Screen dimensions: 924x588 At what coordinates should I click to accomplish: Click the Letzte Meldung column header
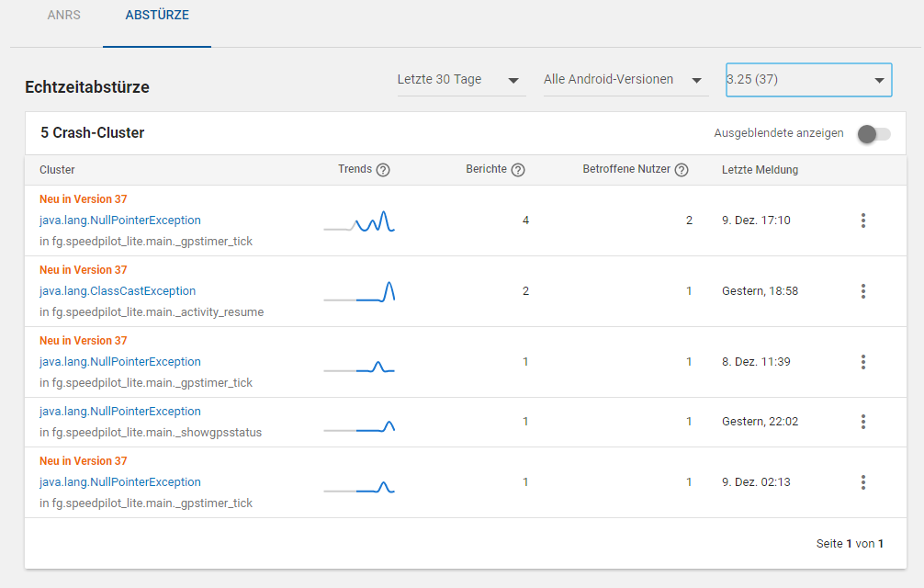(760, 170)
